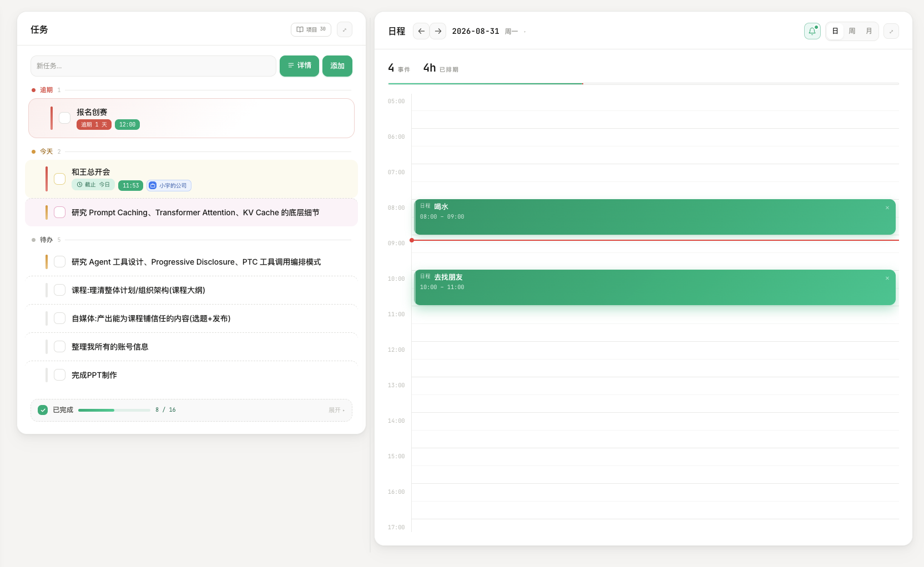This screenshot has width=924, height=567.
Task: Click the current time red line marker
Action: click(x=654, y=240)
